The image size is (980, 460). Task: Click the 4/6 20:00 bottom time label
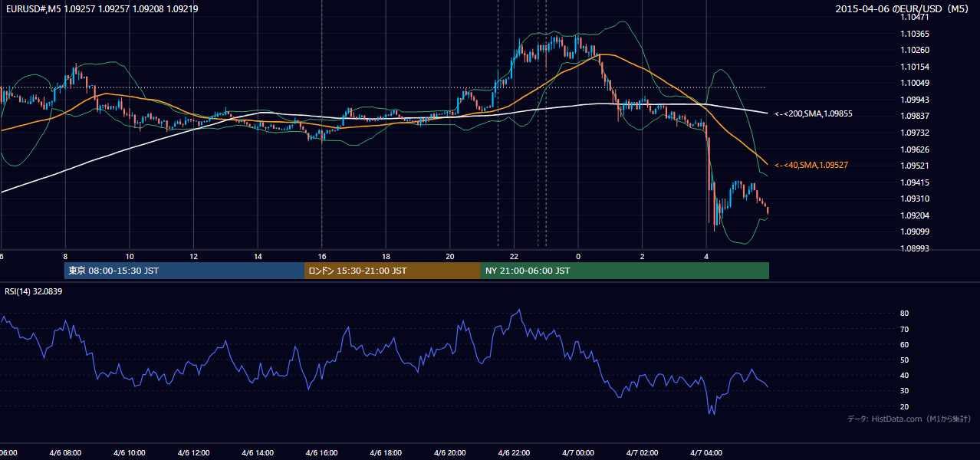[x=450, y=453]
